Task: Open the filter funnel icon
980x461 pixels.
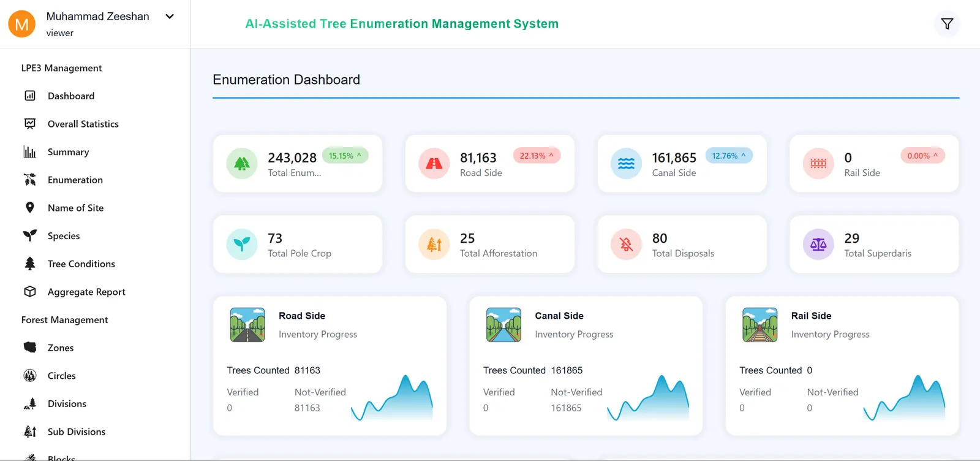Action: [947, 24]
